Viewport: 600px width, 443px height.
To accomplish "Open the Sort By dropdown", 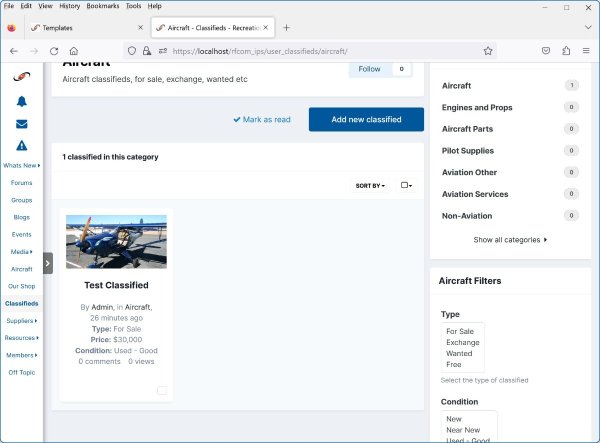I will 370,186.
